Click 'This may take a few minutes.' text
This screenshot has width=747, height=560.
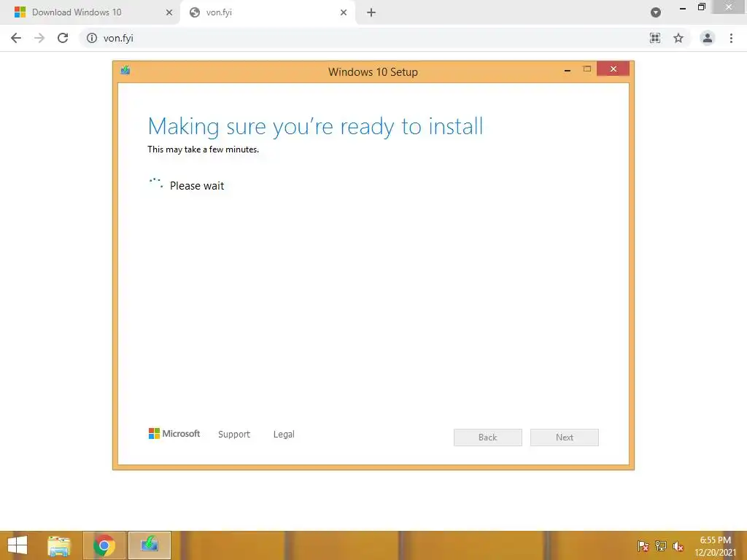point(203,149)
